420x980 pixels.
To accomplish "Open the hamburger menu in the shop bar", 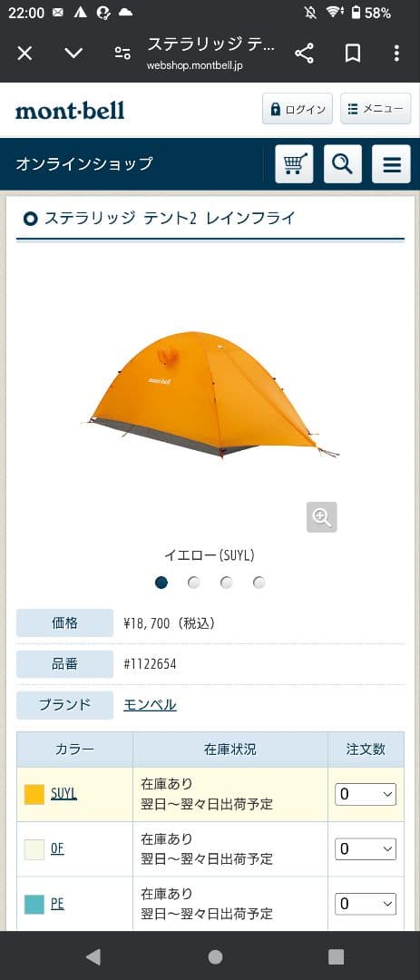I will tap(391, 164).
